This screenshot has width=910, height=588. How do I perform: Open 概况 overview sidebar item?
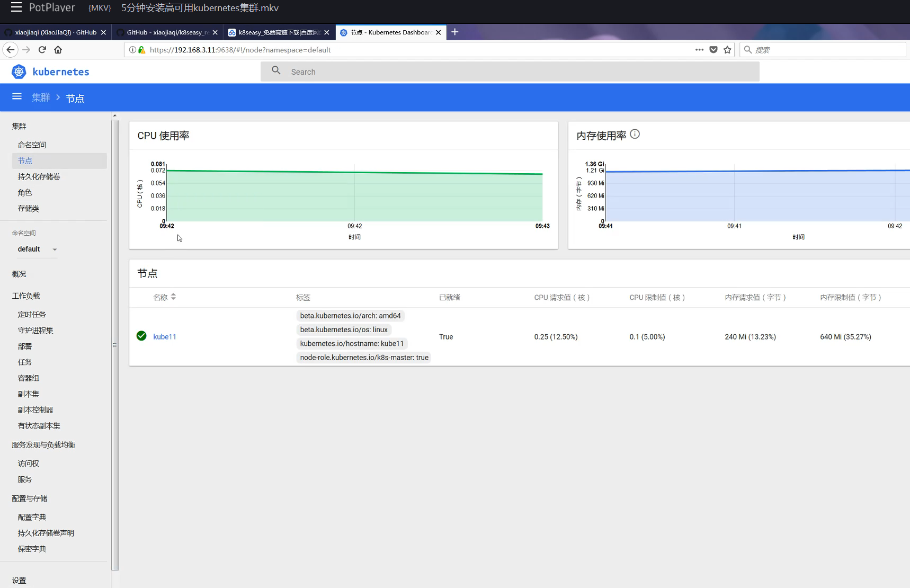(19, 274)
